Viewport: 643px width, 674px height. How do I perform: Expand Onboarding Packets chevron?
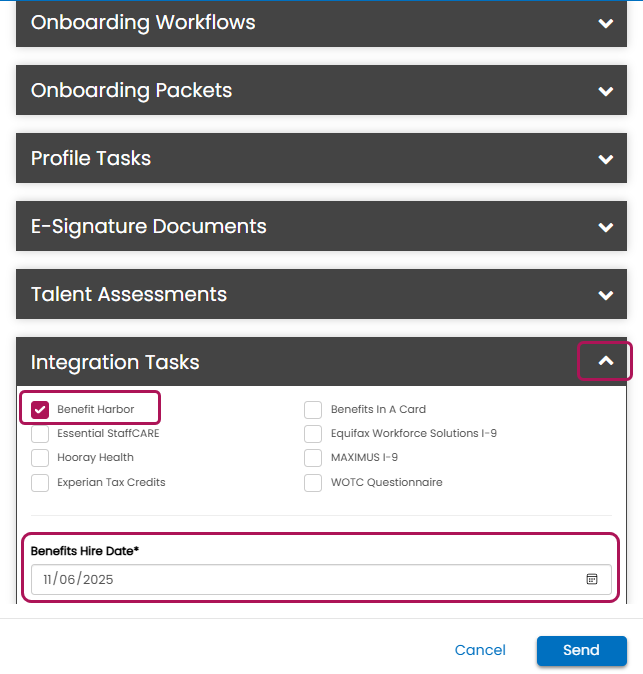pos(606,91)
